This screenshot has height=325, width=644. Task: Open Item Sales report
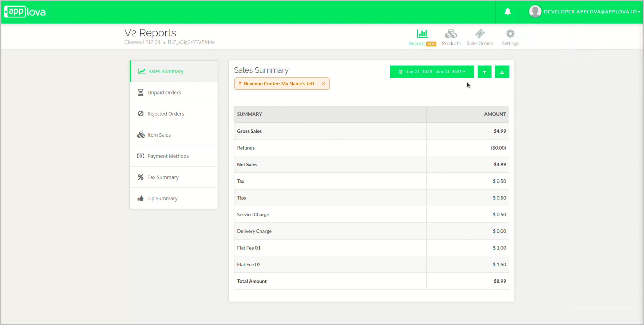(174, 135)
